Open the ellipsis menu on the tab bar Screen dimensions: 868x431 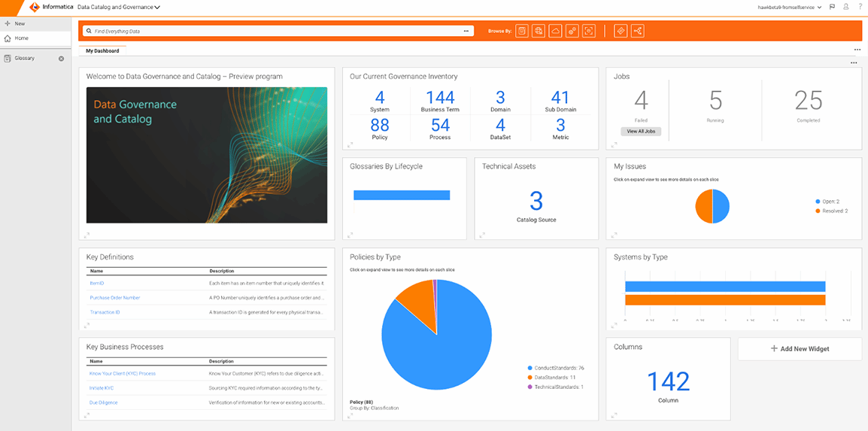[857, 50]
